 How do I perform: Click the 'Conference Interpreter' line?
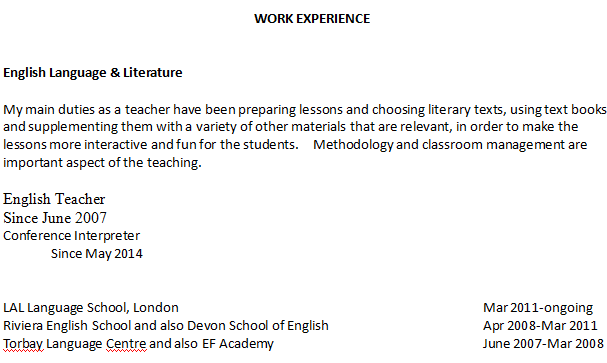click(x=71, y=236)
